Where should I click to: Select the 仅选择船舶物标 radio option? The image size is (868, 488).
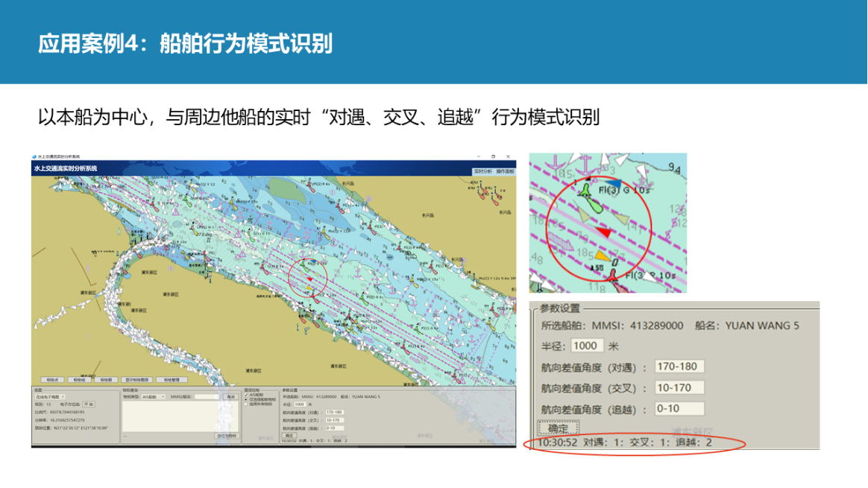(x=247, y=400)
